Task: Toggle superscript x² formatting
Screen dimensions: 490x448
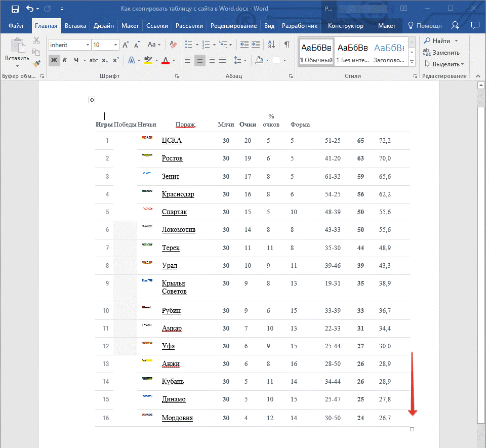Action: [x=116, y=60]
